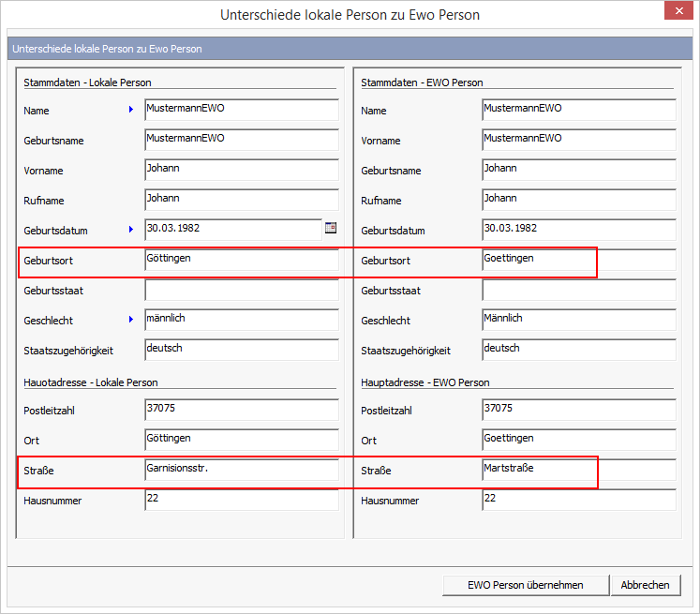Screen dimensions: 700x614
Task: Click the local Vorname field containing Johann
Action: (241, 170)
